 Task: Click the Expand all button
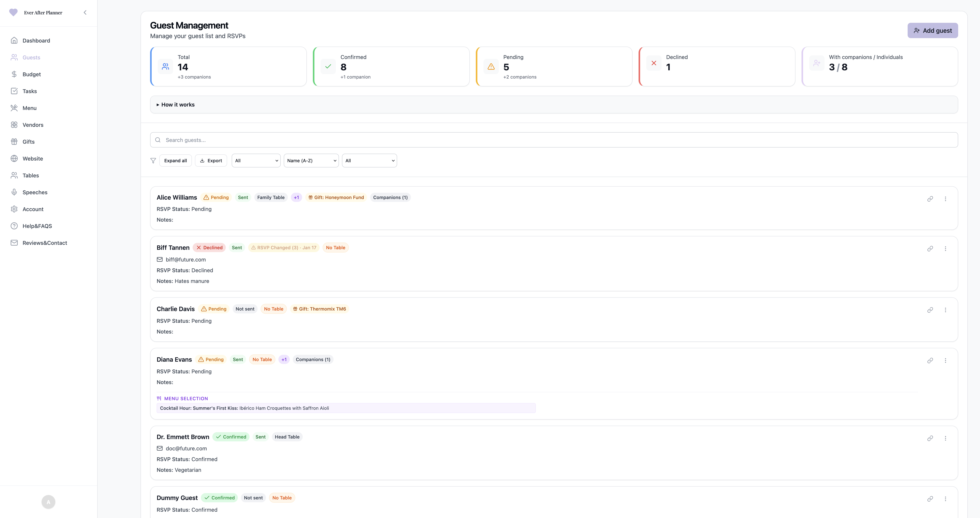tap(175, 161)
